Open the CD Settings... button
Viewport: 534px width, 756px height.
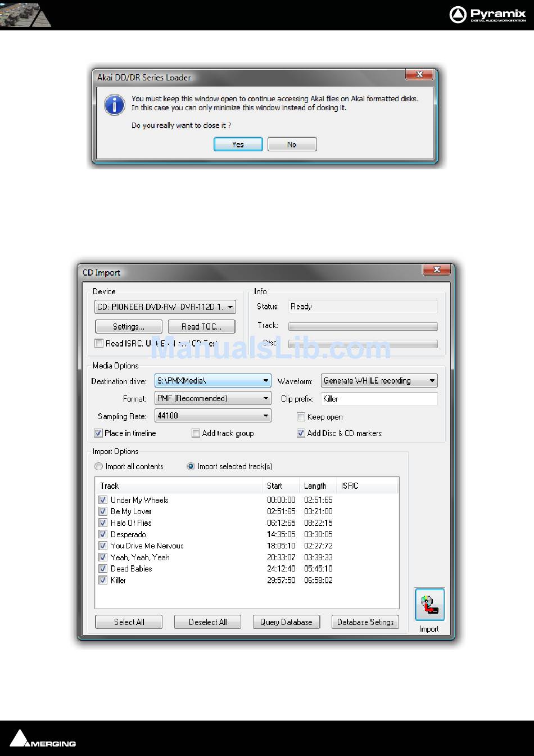pyautogui.click(x=129, y=327)
